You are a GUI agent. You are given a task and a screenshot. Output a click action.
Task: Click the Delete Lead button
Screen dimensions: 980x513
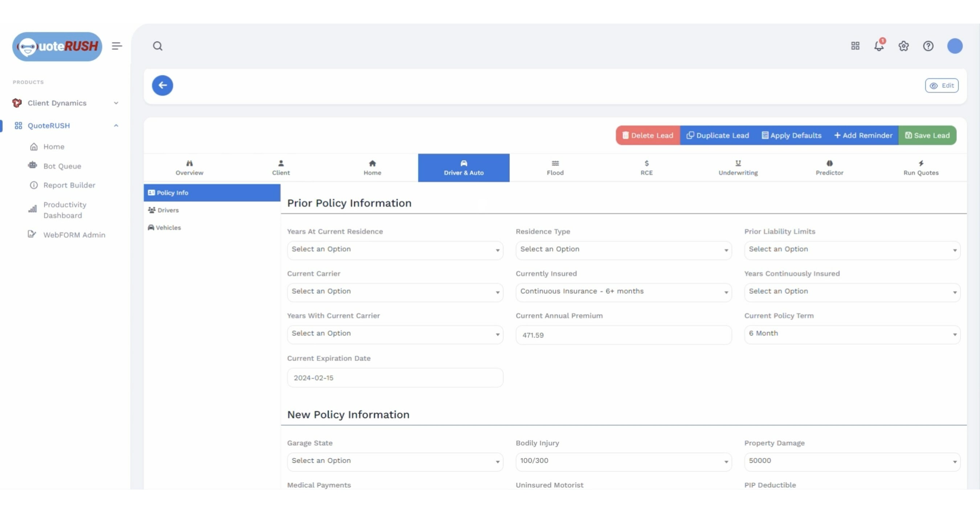click(x=647, y=135)
